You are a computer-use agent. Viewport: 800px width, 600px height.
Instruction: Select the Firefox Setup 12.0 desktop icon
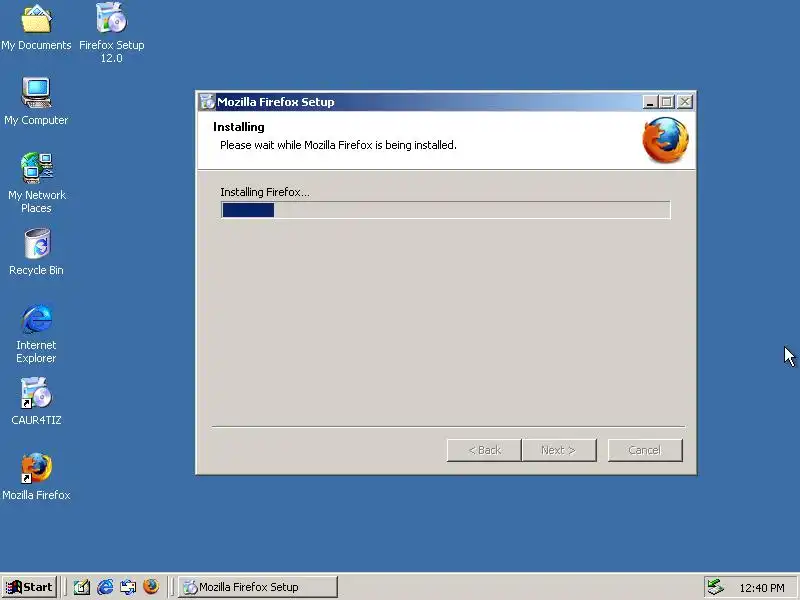coord(111,32)
